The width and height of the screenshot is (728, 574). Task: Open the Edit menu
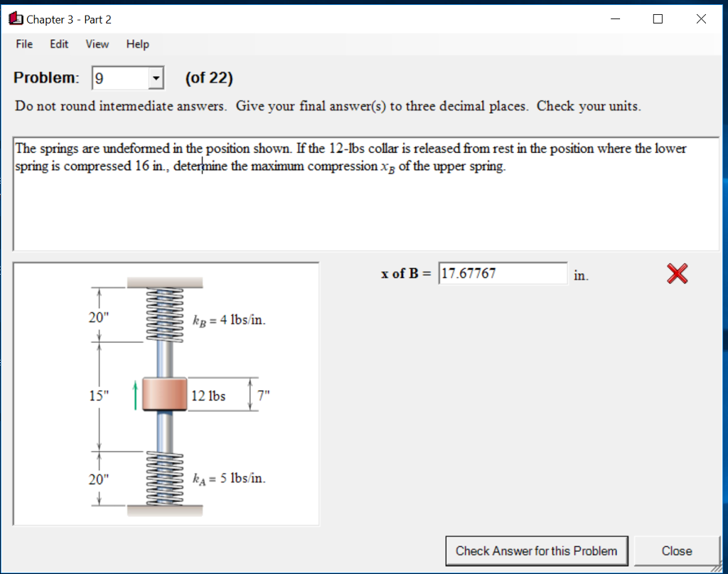tap(58, 44)
